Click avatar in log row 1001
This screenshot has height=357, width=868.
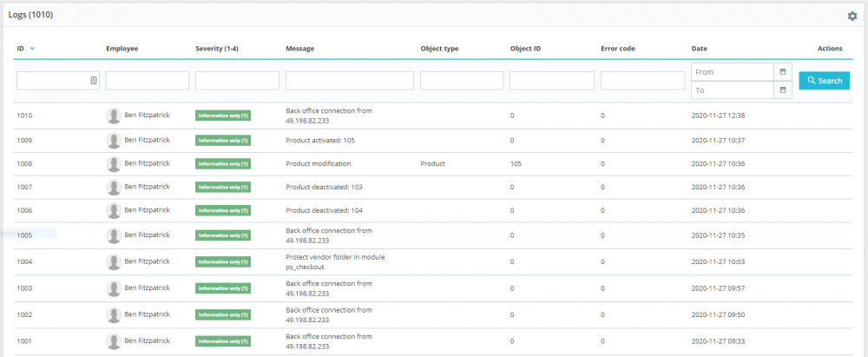coord(114,341)
